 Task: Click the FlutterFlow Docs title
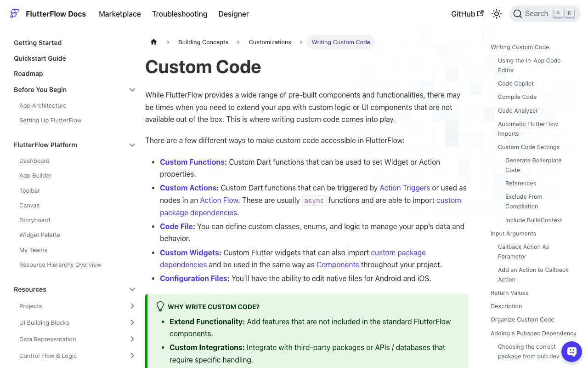click(56, 14)
